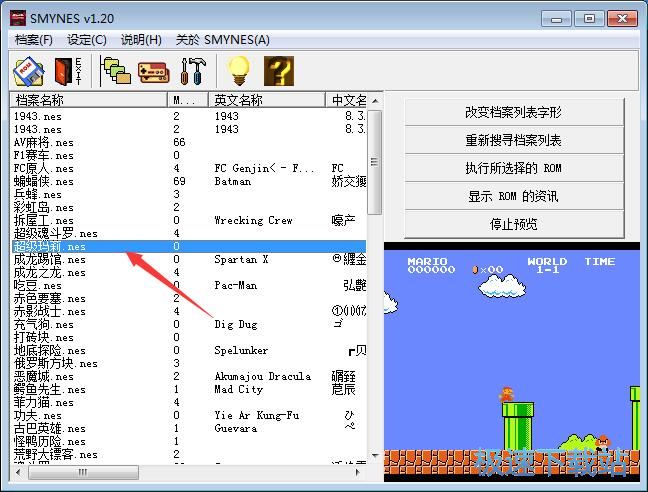Open the 关於 SMYNES(A) menu
This screenshot has width=648, height=492.
[223, 40]
